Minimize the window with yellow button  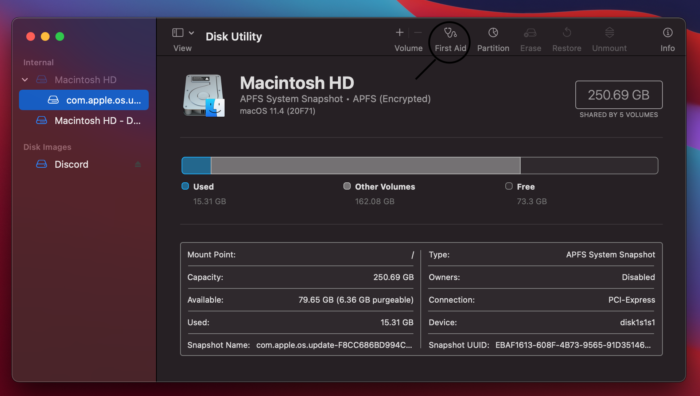[x=45, y=37]
